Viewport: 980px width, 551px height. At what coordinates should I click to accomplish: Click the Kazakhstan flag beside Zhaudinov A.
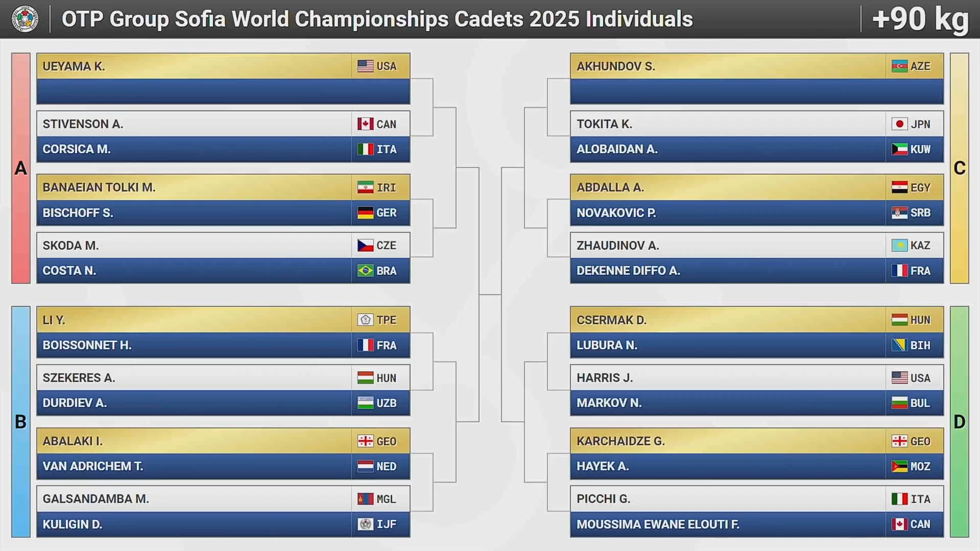(899, 246)
